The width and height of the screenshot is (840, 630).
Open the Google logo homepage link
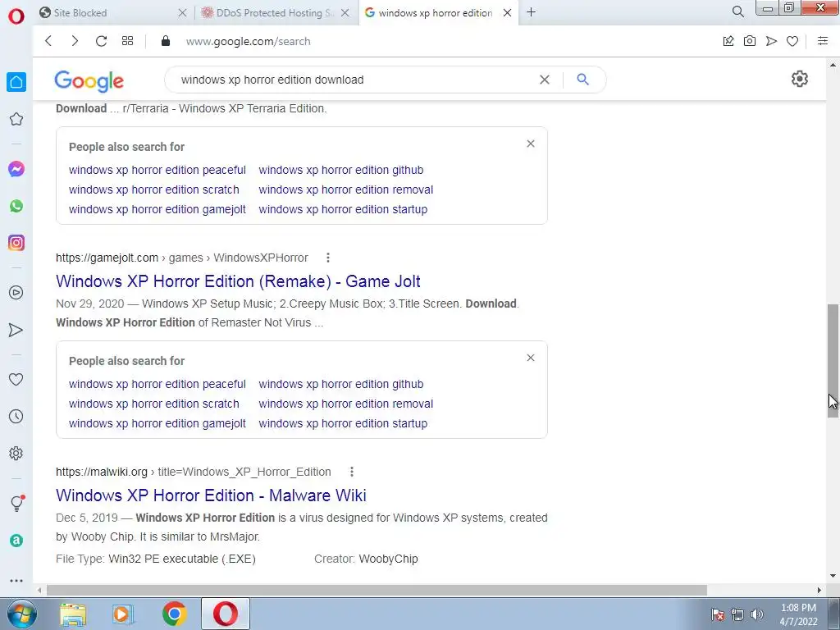[x=89, y=81]
